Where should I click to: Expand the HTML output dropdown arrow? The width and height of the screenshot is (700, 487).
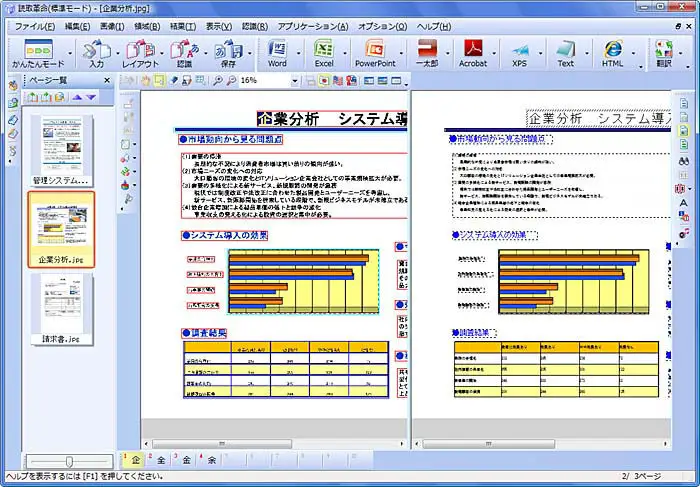pyautogui.click(x=636, y=52)
